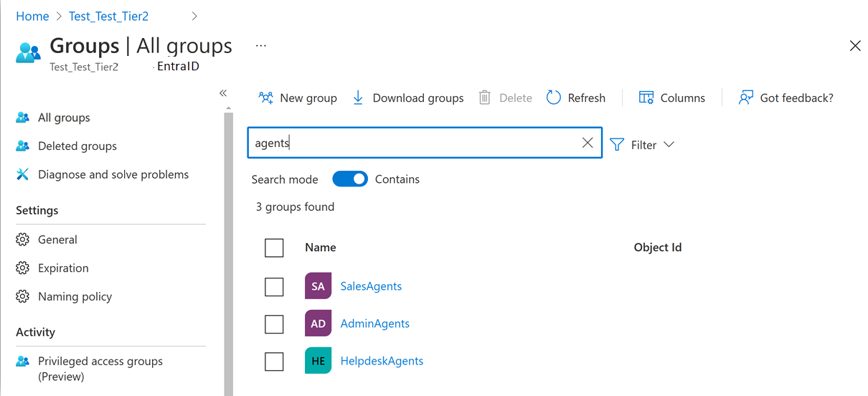Click the Filter funnel icon

[617, 144]
